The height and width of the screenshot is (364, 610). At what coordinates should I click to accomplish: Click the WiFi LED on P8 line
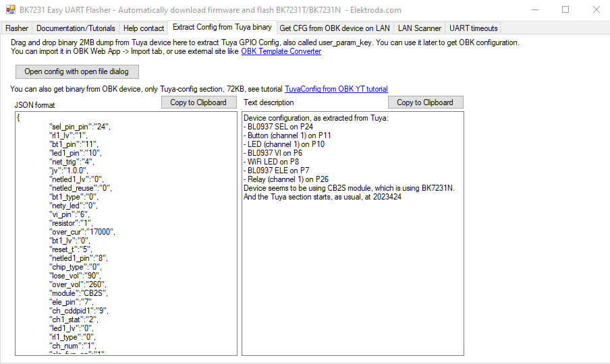coord(271,162)
